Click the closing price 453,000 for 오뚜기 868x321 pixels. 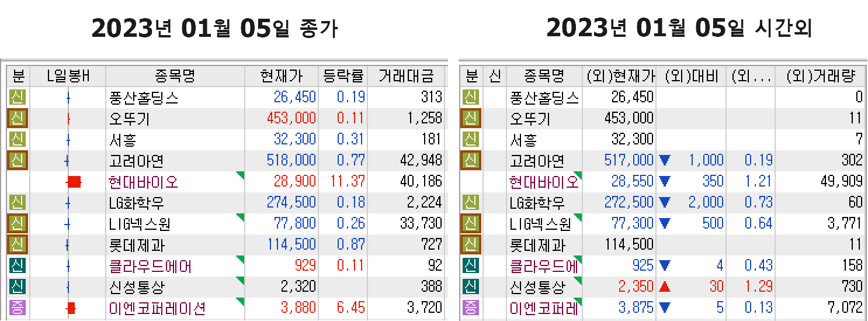291,118
